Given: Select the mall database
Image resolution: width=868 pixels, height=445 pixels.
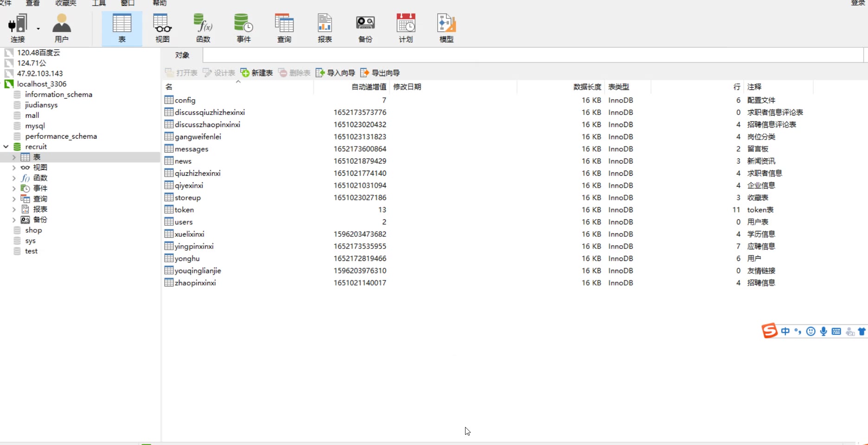Looking at the screenshot, I should [x=32, y=115].
